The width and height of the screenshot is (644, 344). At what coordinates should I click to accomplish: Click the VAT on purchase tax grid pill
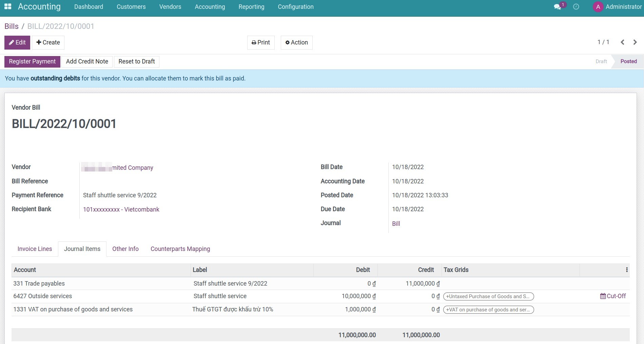pyautogui.click(x=488, y=309)
